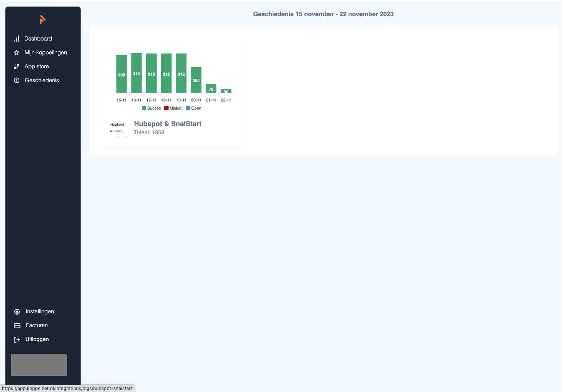Click the Hubspot SnelStart logo thumbnail
Image resolution: width=562 pixels, height=392 pixels.
(118, 129)
